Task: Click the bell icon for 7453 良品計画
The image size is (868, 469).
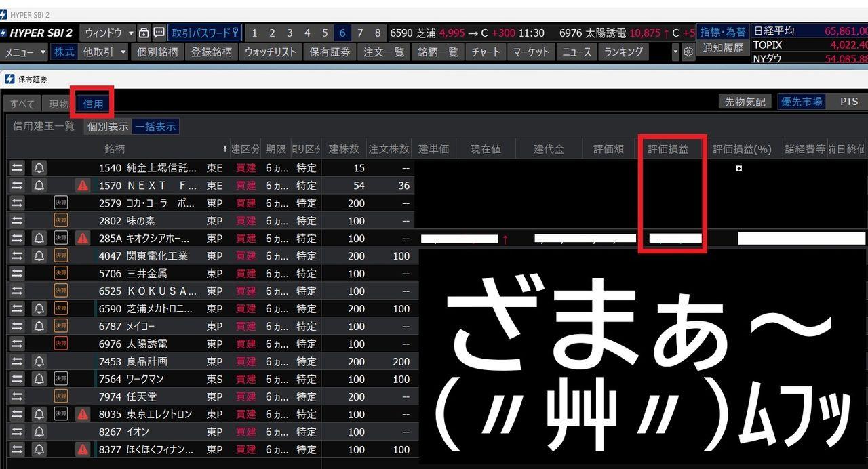Action: coord(39,362)
